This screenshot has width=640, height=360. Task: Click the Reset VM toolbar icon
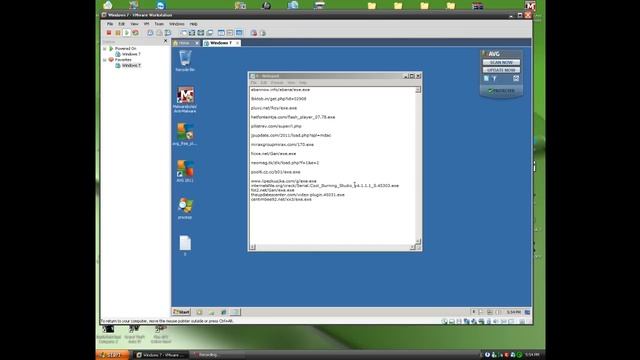(136, 33)
